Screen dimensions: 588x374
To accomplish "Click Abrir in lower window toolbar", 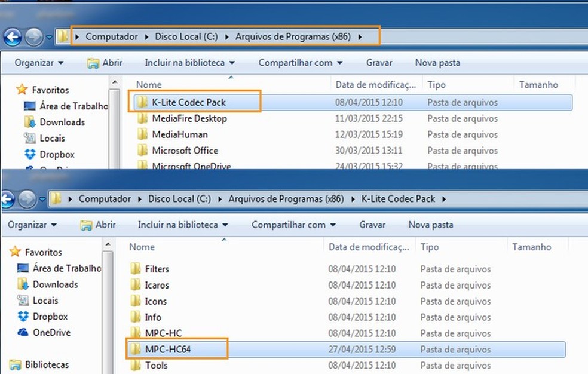I will [x=98, y=225].
